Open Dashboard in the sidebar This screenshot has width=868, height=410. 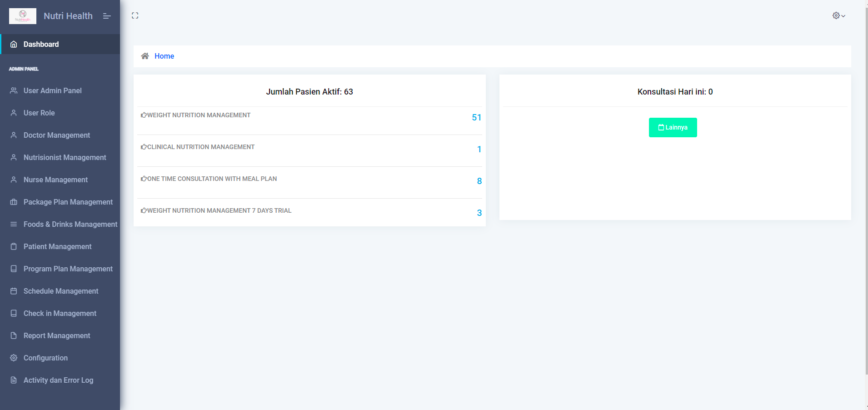tap(41, 44)
